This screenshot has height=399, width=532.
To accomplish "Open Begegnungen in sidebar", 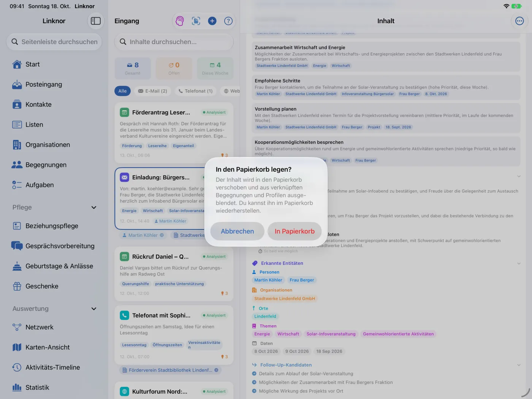I will pyautogui.click(x=54, y=165).
